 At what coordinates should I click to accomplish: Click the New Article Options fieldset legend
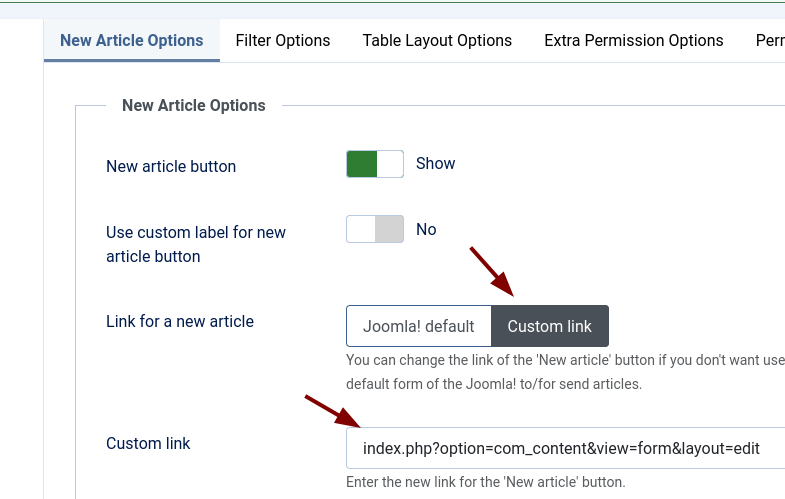[194, 106]
